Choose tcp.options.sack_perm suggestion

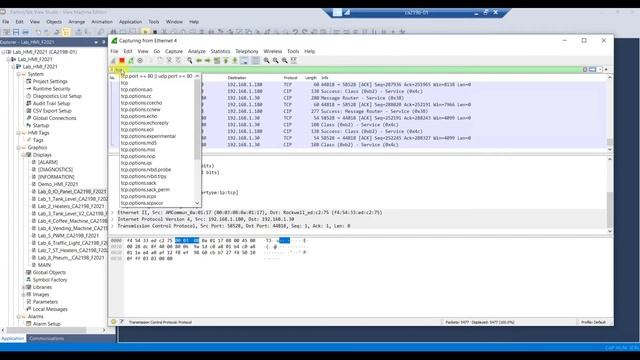click(x=145, y=190)
